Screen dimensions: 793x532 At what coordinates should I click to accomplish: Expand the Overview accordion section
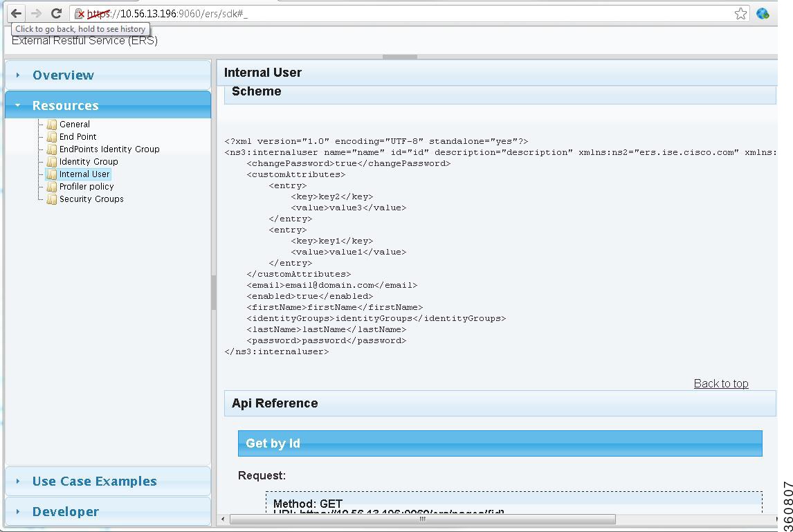click(108, 75)
